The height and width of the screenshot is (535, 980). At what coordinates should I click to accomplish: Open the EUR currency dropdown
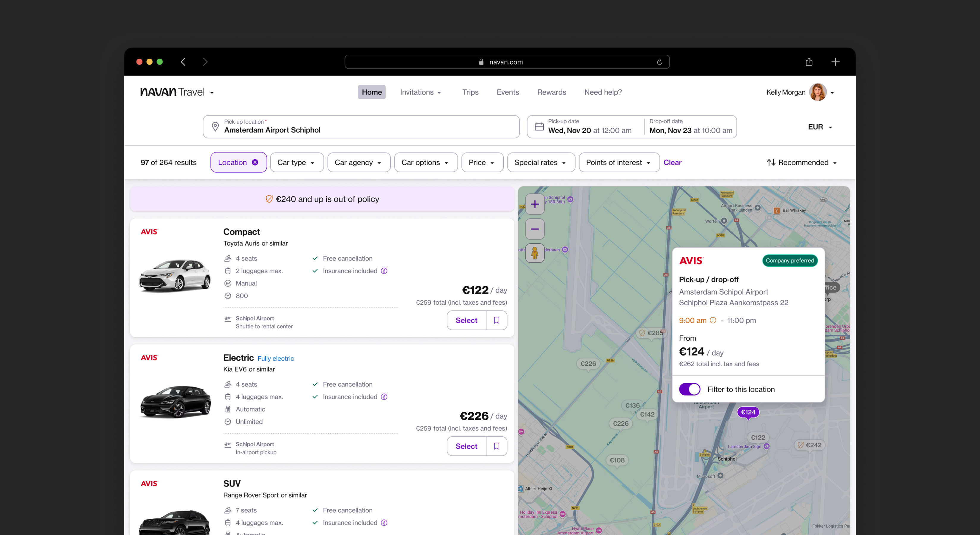(x=820, y=127)
